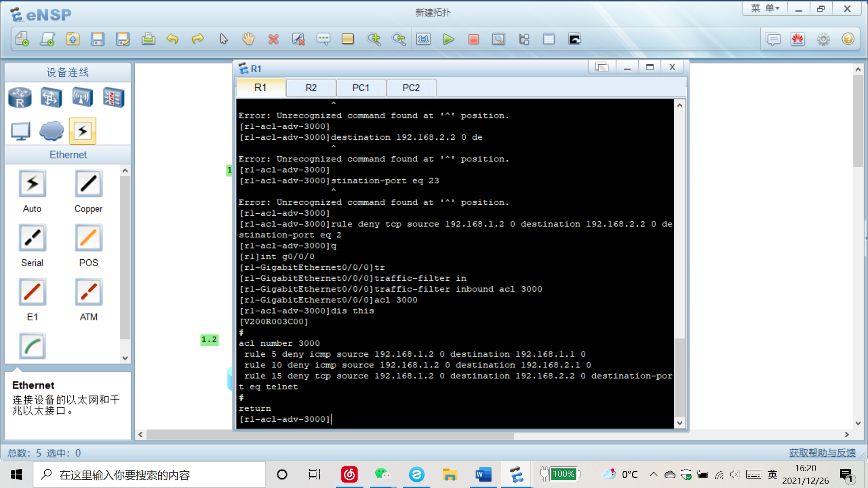Toggle the 英 input language indicator
This screenshot has height=488, width=868.
tap(772, 474)
